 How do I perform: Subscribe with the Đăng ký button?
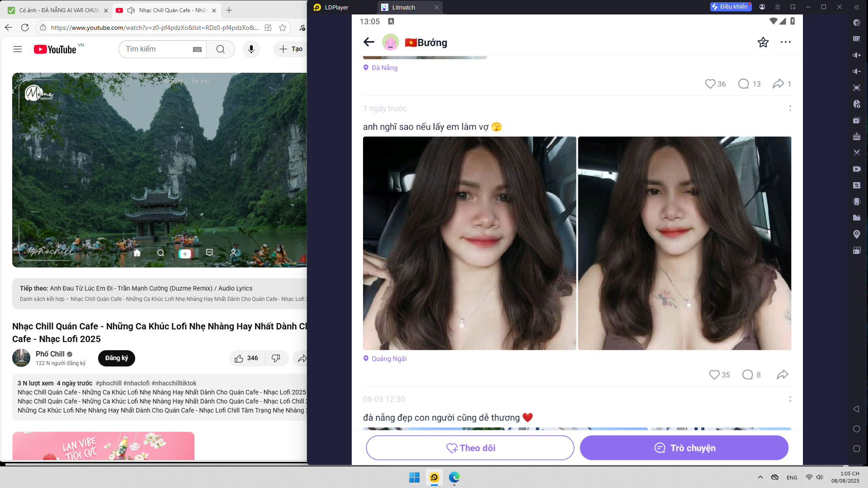coord(117,358)
